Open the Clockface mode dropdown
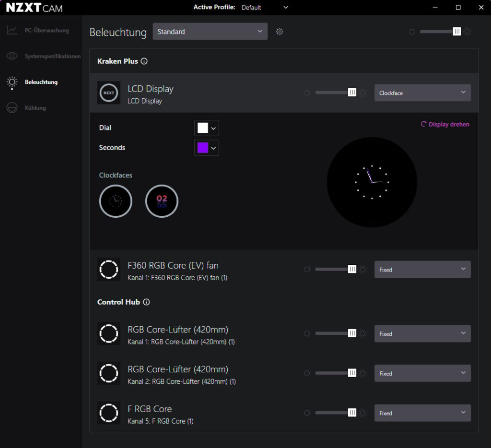Image resolution: width=491 pixels, height=448 pixels. 422,93
